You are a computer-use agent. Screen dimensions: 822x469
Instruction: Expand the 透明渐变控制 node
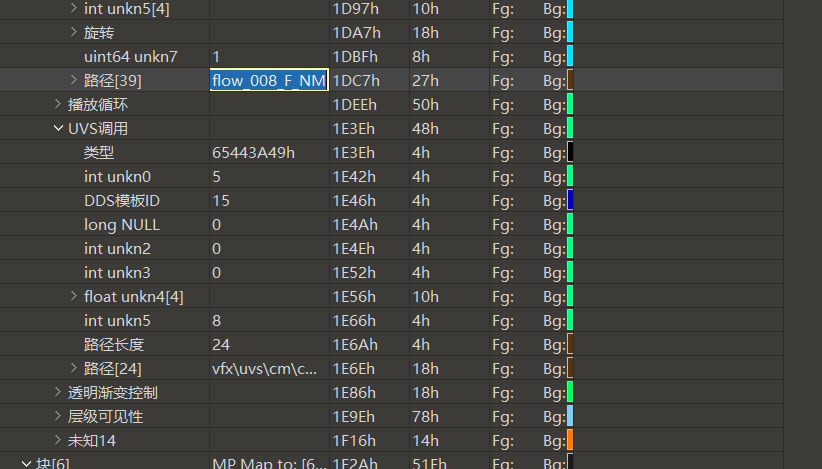(58, 392)
